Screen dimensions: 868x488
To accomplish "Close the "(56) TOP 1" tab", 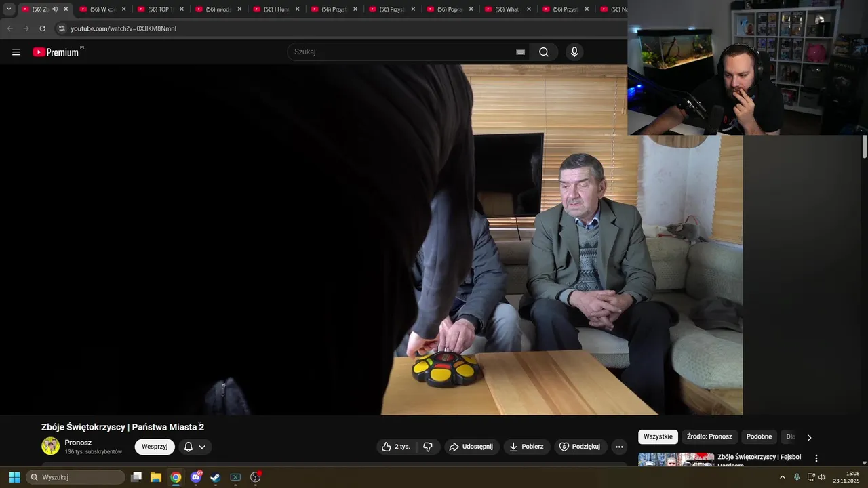I will (181, 9).
